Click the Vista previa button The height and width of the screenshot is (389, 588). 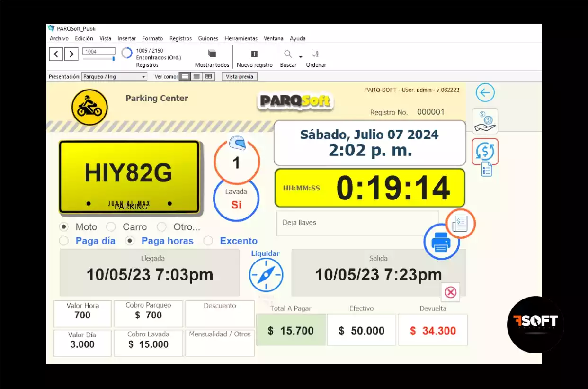click(240, 76)
